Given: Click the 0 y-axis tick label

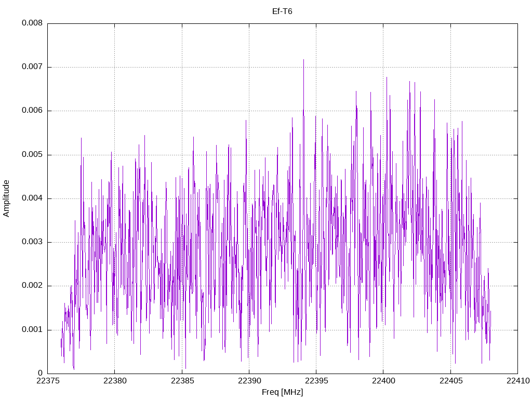Looking at the screenshot, I should 41,374.
